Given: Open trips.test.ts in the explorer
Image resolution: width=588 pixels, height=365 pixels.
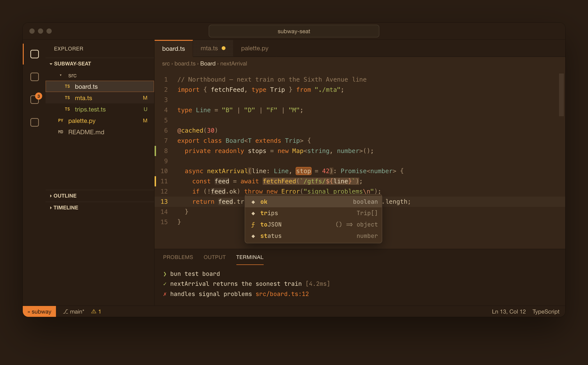Looking at the screenshot, I should click(100, 109).
